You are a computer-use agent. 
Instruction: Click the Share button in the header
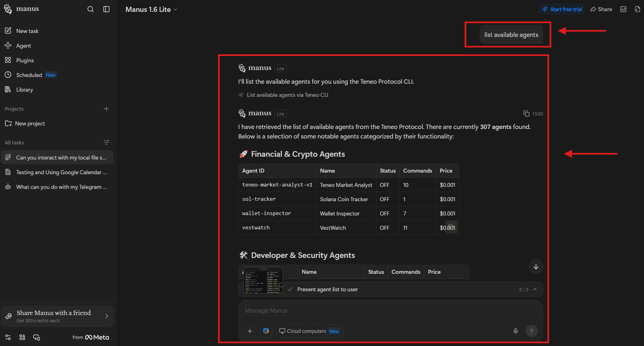(601, 9)
